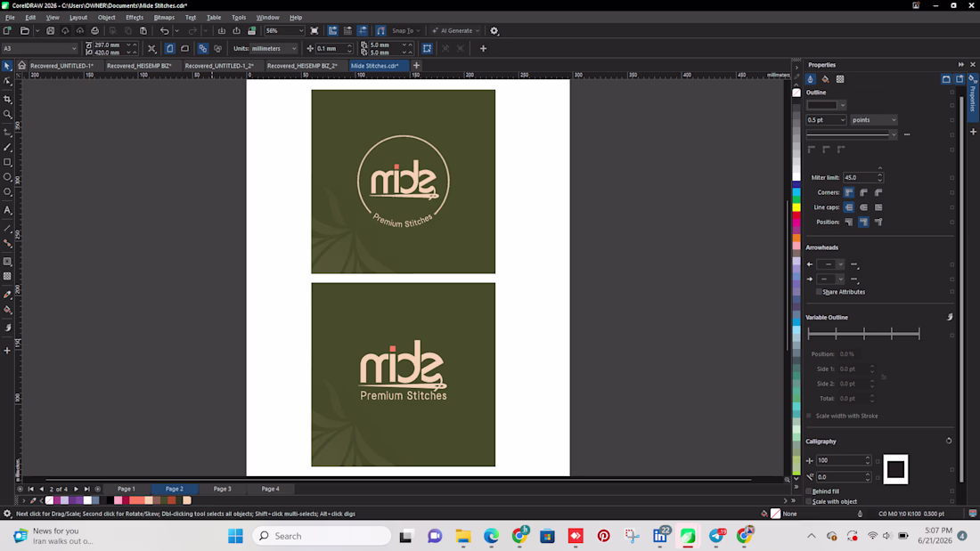The height and width of the screenshot is (551, 980).
Task: Open the Transparency tab in Properties
Action: (x=840, y=79)
